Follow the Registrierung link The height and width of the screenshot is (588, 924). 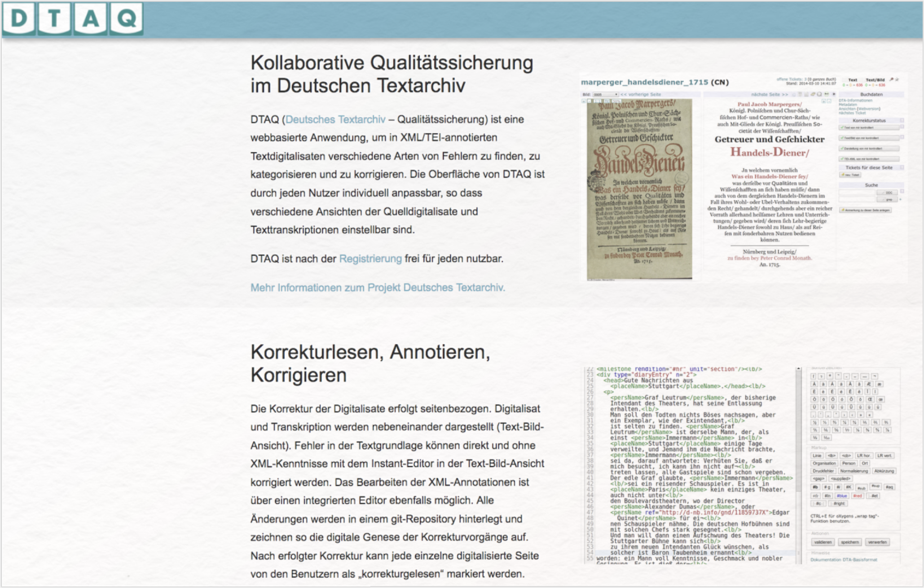pyautogui.click(x=370, y=259)
